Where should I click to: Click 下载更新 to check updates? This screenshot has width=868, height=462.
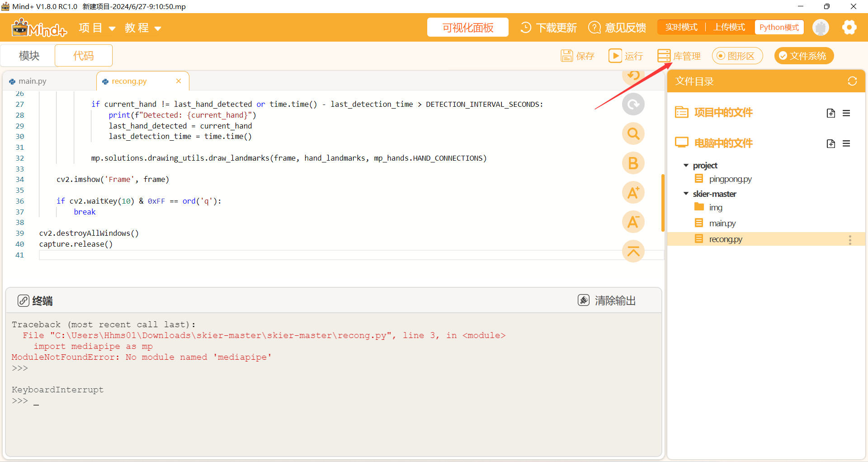pos(548,28)
